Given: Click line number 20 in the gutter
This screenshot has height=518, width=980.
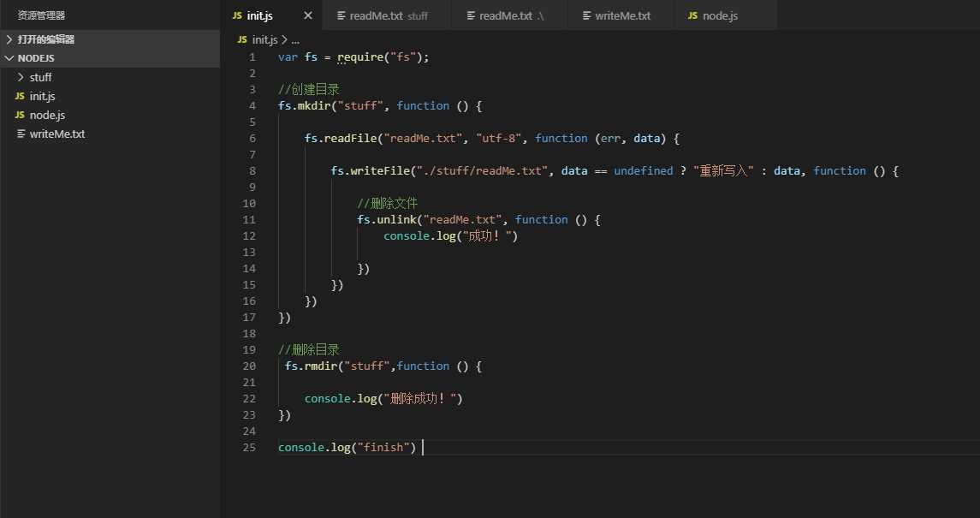Looking at the screenshot, I should (x=249, y=366).
